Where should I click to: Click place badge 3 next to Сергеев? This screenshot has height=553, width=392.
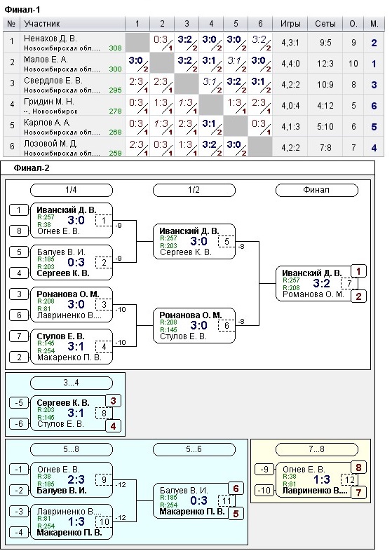tap(113, 401)
